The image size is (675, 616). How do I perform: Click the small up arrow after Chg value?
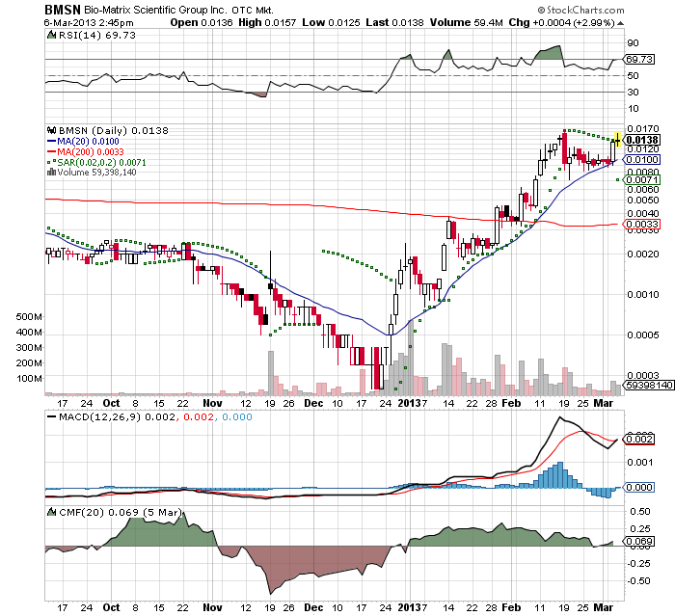click(620, 23)
